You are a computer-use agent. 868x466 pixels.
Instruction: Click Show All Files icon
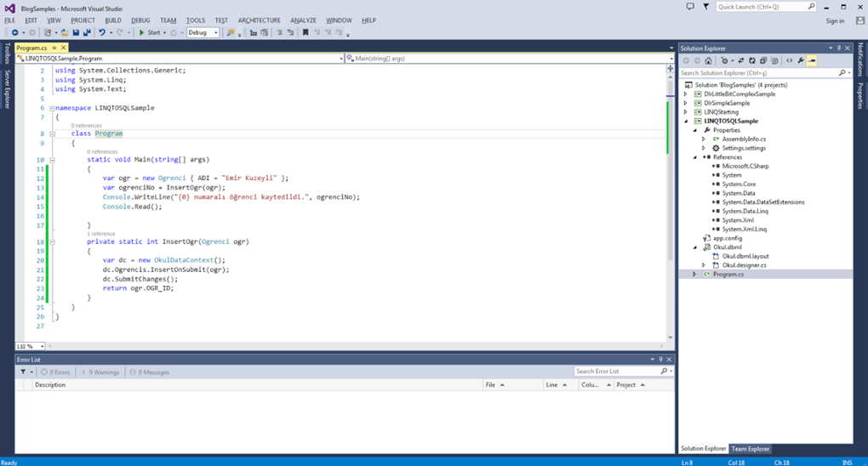pyautogui.click(x=774, y=61)
